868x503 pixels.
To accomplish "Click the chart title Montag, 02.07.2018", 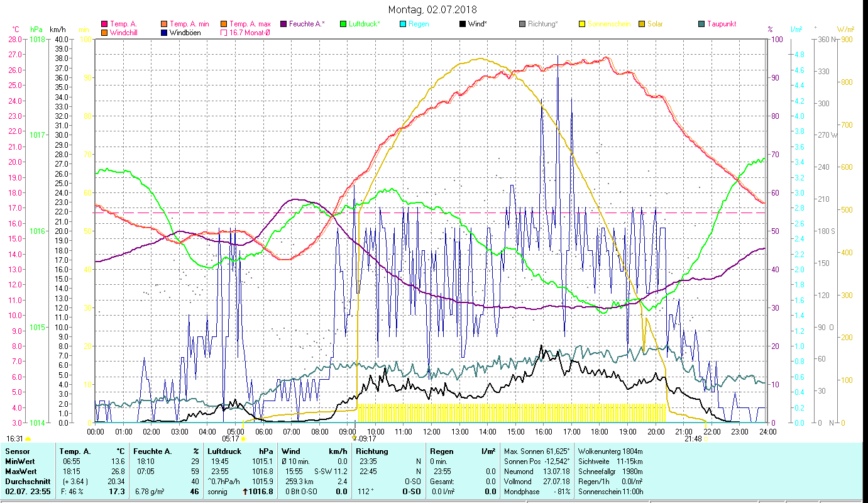I will pyautogui.click(x=432, y=9).
